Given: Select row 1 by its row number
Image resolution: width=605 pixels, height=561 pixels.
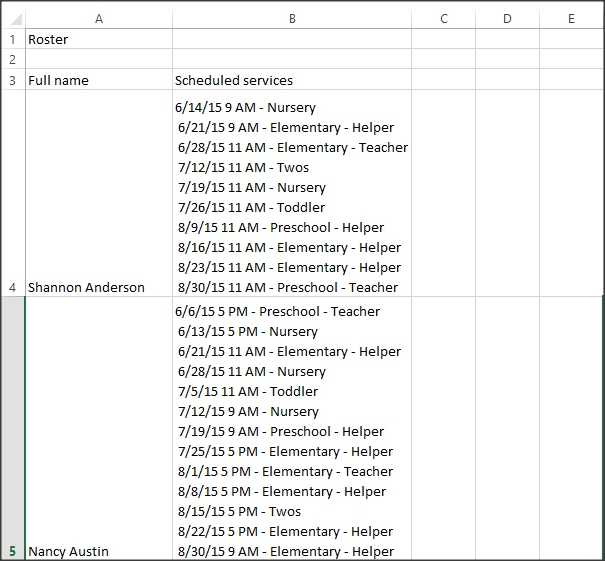Looking at the screenshot, I should point(12,40).
